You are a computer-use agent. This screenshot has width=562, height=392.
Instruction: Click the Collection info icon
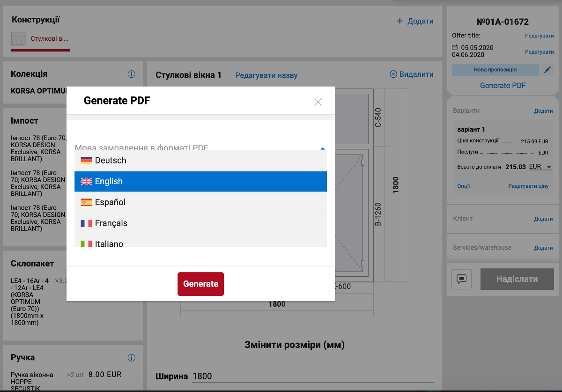click(x=132, y=74)
